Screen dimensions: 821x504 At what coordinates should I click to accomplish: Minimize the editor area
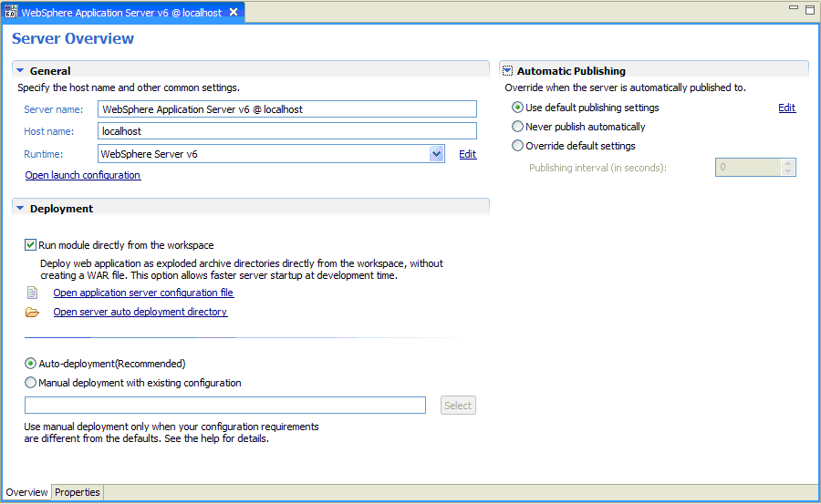click(x=794, y=7)
